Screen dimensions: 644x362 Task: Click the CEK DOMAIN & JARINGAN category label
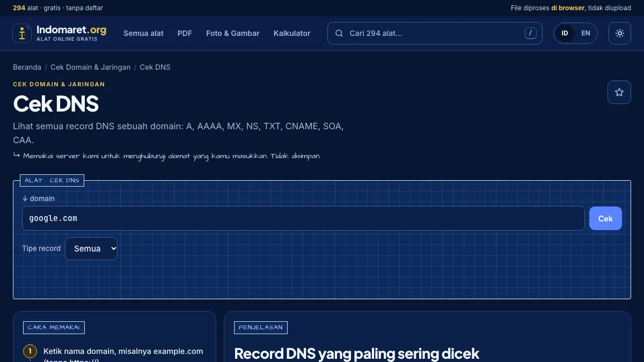pyautogui.click(x=59, y=84)
